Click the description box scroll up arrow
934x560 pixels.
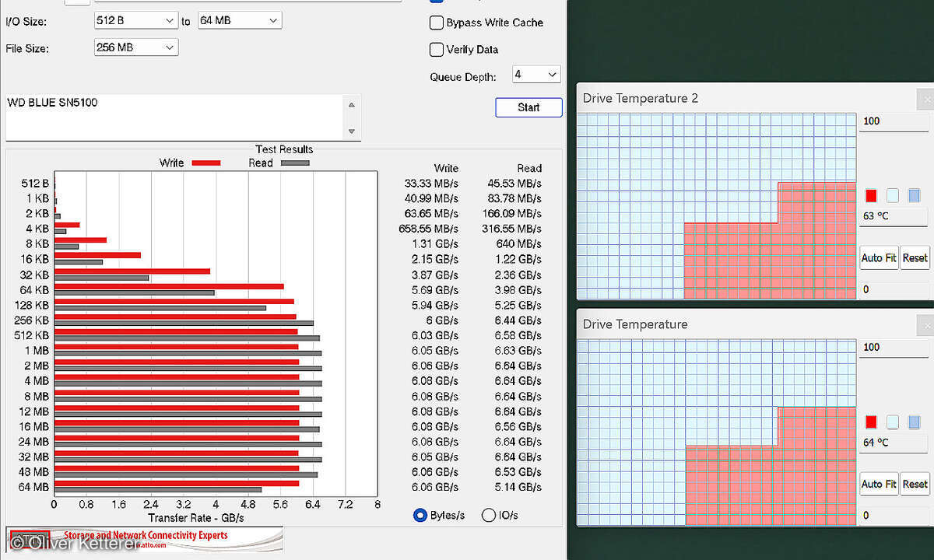[351, 105]
